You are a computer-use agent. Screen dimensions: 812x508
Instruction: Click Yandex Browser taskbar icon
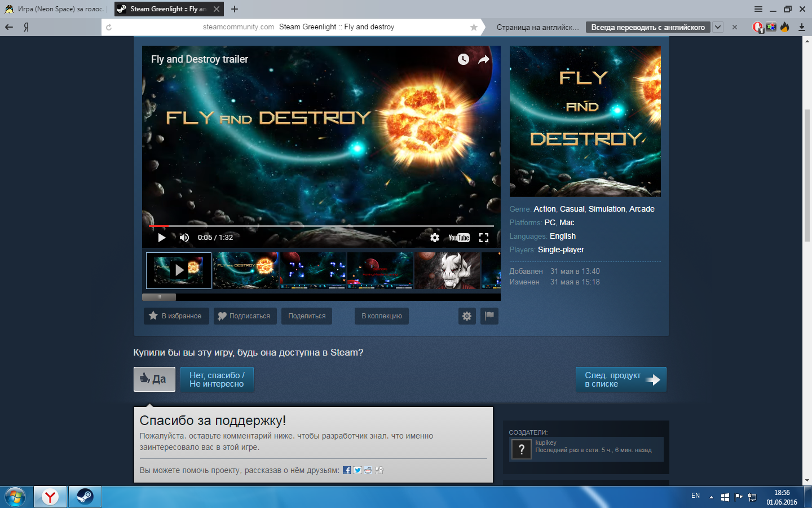tap(50, 497)
